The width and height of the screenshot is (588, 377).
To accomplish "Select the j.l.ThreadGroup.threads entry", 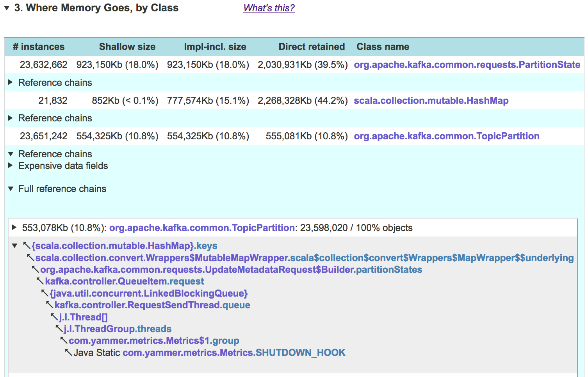I will 118,329.
